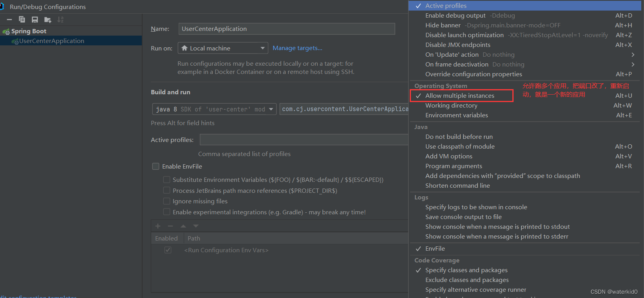Copy configuration using the toolbar icon
This screenshot has width=644, height=298.
coord(22,20)
